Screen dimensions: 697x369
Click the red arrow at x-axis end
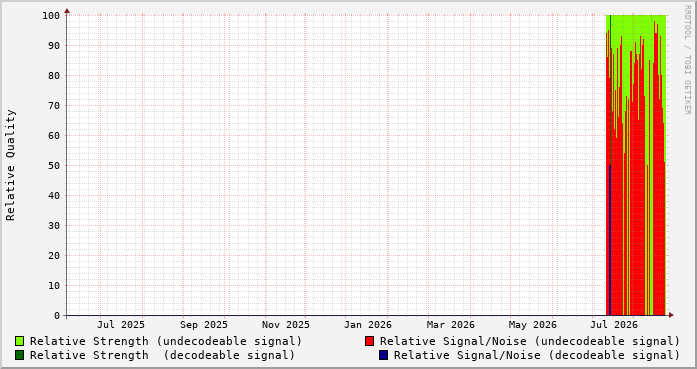tap(671, 315)
